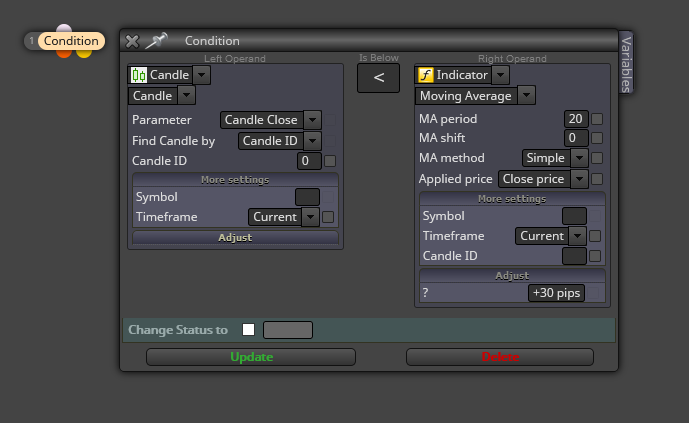This screenshot has height=423, width=689.
Task: Click the yellow function icon beside Indicator
Action: pyautogui.click(x=425, y=75)
